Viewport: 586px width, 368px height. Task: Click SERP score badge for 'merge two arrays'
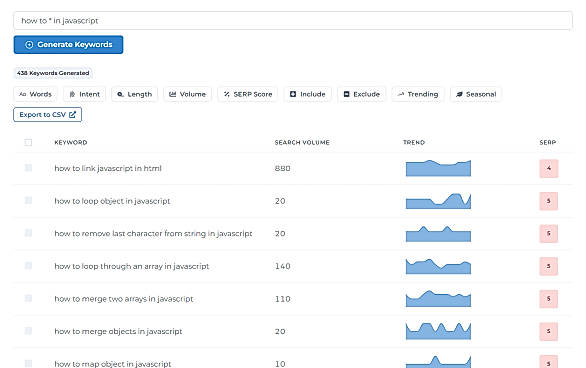549,299
